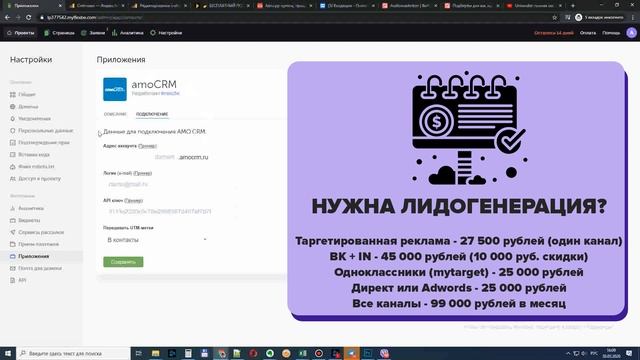
Task: Open Помощь in the header
Action: tap(611, 33)
